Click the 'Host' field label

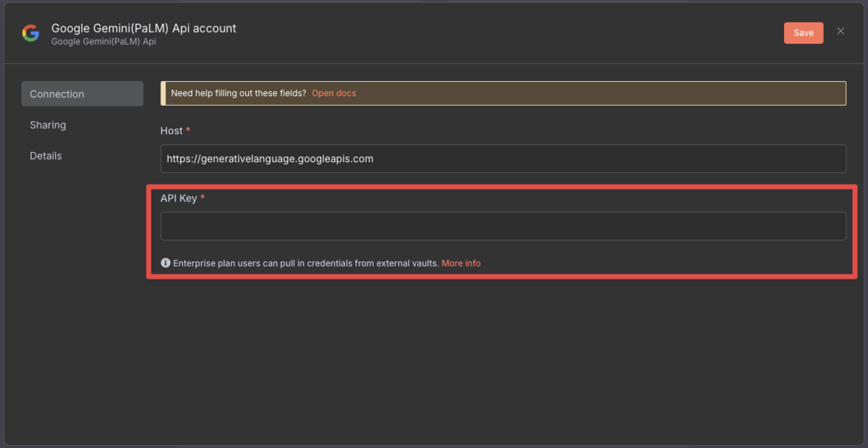pos(171,131)
